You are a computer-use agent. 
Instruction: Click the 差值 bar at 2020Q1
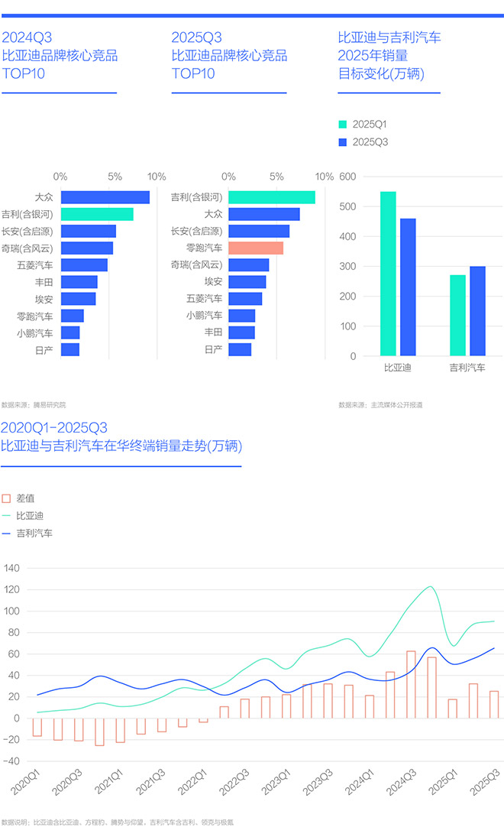37,727
